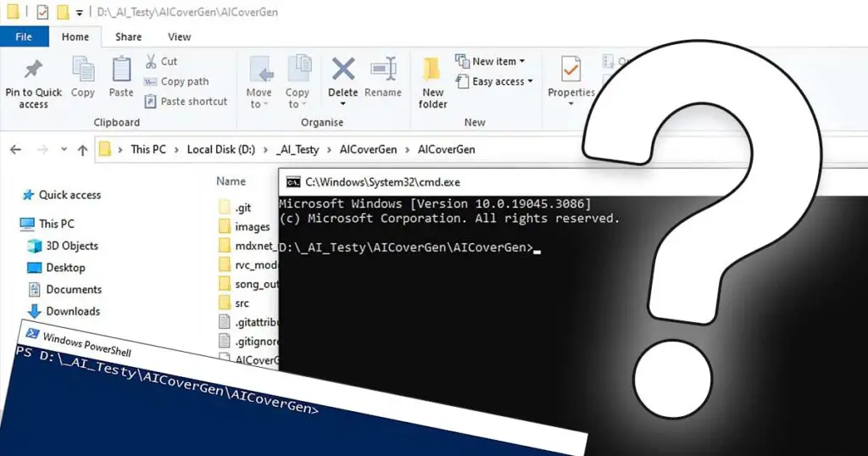
Task: Click the quick access toolbar properties checkmark icon
Action: click(42, 12)
